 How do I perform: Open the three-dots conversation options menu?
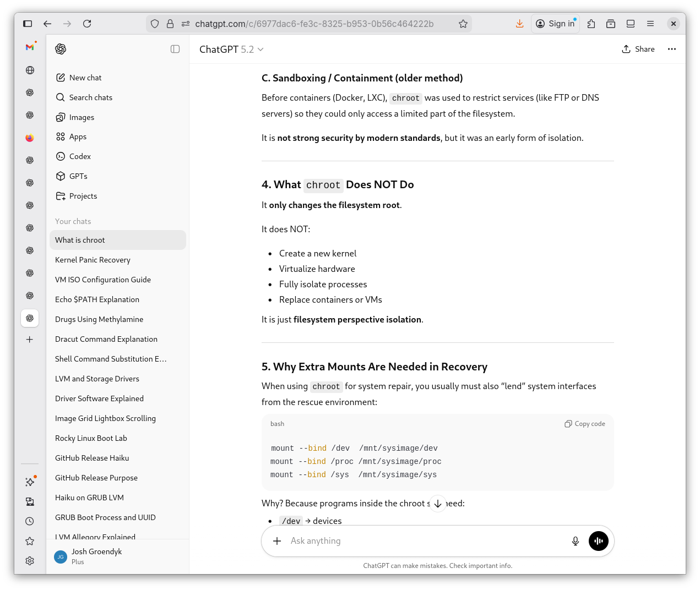671,49
